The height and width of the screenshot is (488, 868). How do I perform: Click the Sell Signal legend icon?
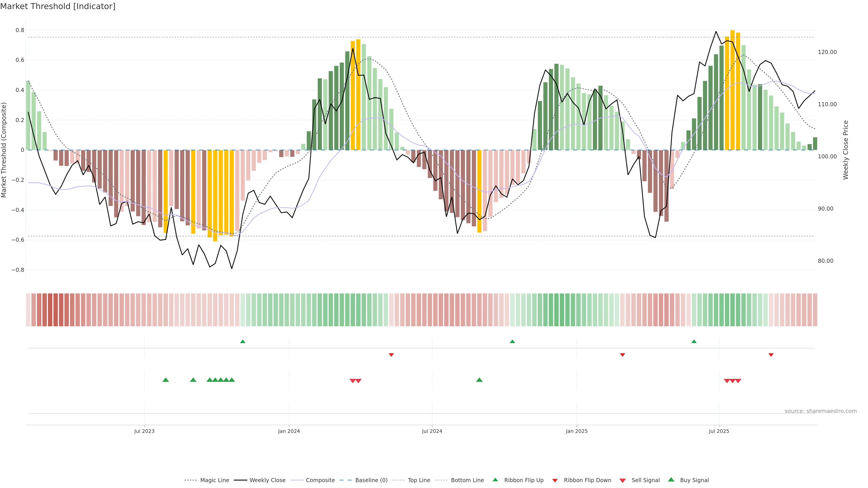point(622,480)
